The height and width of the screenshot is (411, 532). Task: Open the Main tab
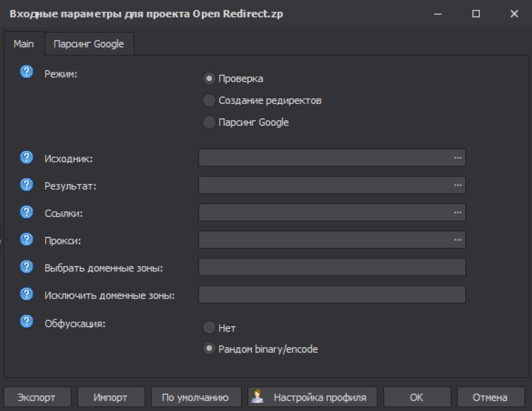[24, 44]
